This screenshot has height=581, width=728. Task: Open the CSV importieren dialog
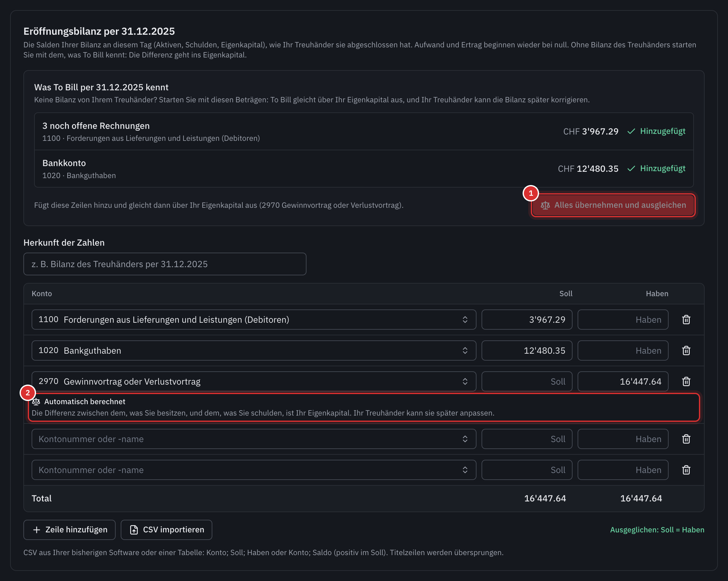(x=167, y=530)
